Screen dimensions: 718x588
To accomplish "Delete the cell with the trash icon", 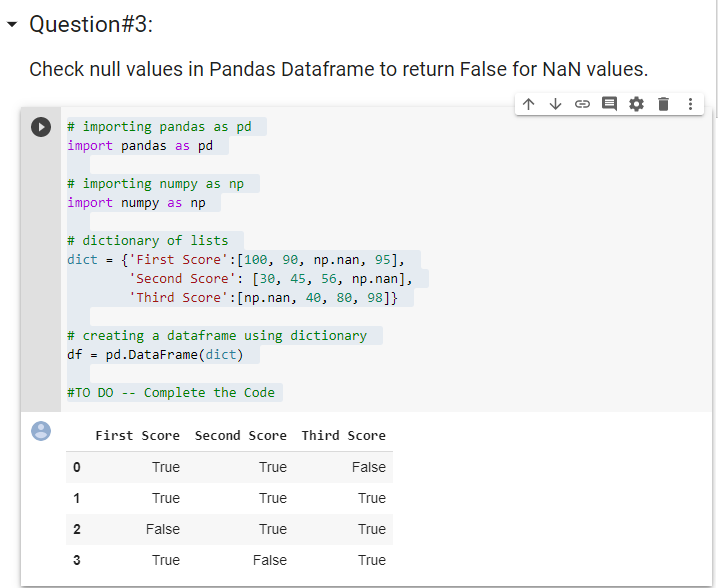I will tap(663, 104).
